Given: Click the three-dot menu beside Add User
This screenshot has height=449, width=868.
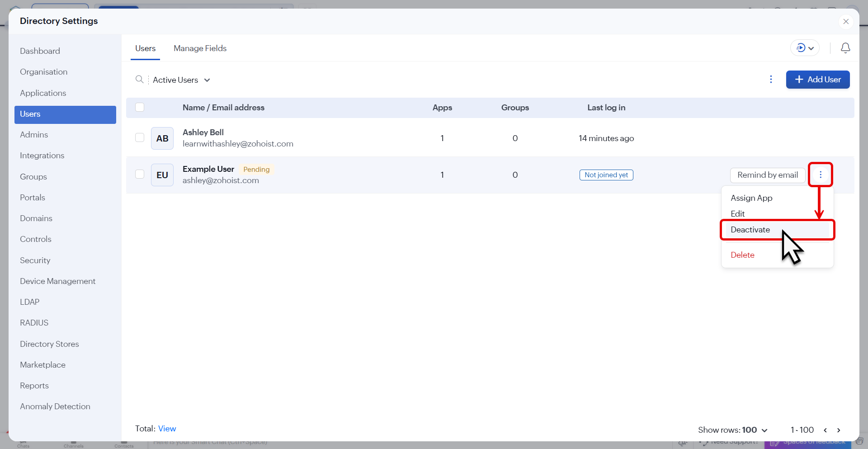Looking at the screenshot, I should (x=771, y=80).
